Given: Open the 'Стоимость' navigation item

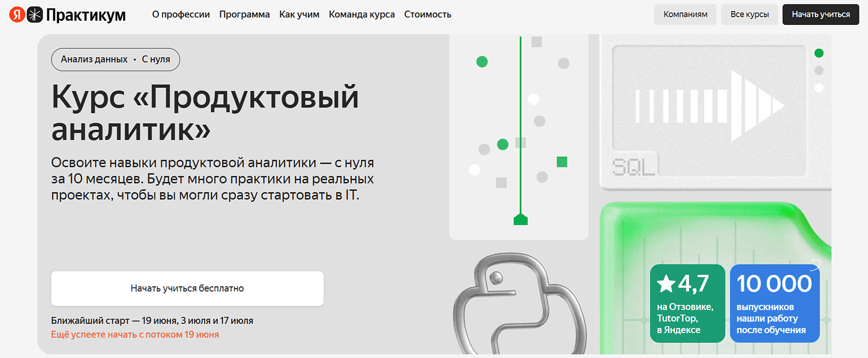Looking at the screenshot, I should (428, 14).
